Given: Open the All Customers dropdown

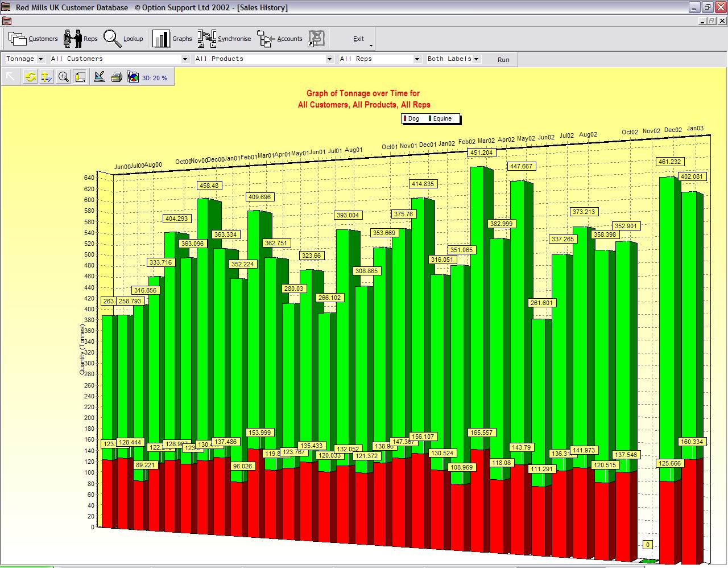Looking at the screenshot, I should pyautogui.click(x=185, y=59).
